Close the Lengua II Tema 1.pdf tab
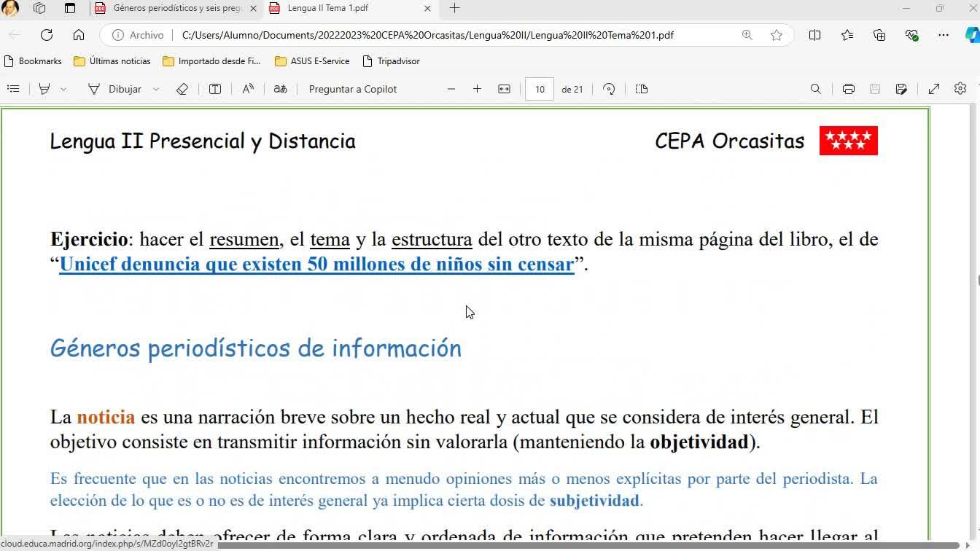 (427, 8)
